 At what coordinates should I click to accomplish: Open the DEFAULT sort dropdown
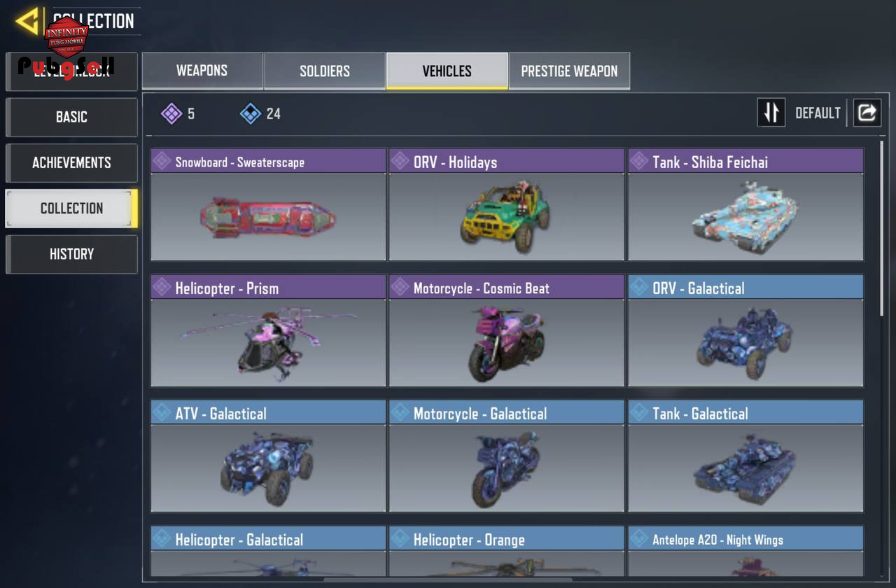(818, 113)
